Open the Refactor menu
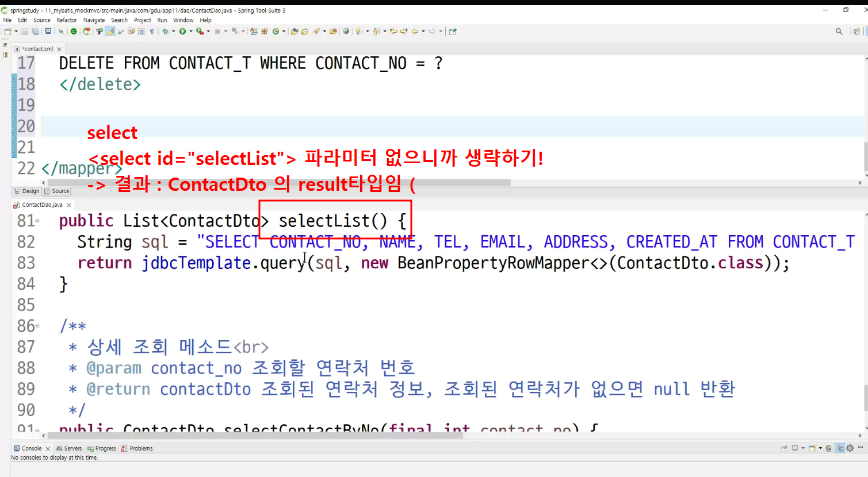Viewport: 868px width, 477px height. tap(67, 20)
